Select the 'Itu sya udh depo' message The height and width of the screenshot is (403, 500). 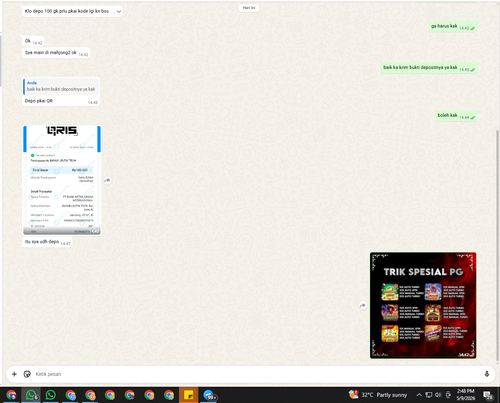(x=47, y=242)
